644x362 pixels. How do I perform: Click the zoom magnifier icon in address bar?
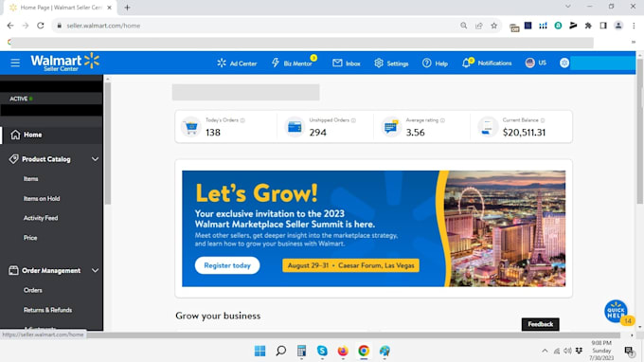pos(464,26)
